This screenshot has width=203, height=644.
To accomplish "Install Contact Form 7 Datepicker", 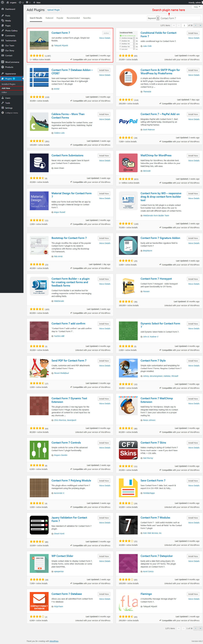I will (193, 556).
